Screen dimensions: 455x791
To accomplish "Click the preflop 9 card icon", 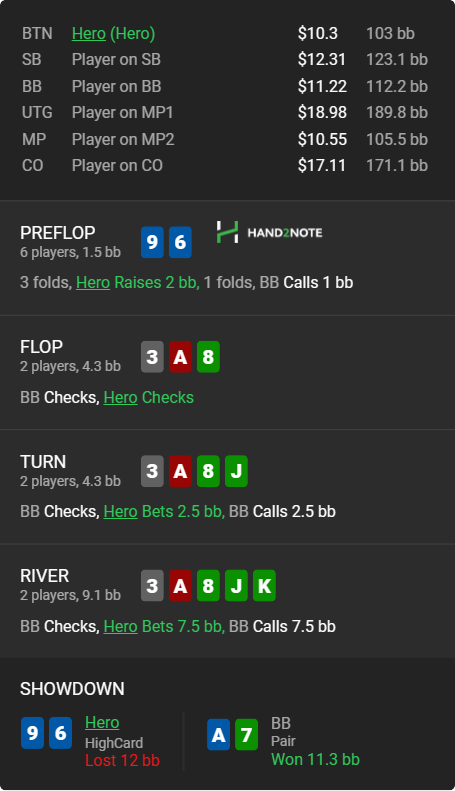I will 152,242.
